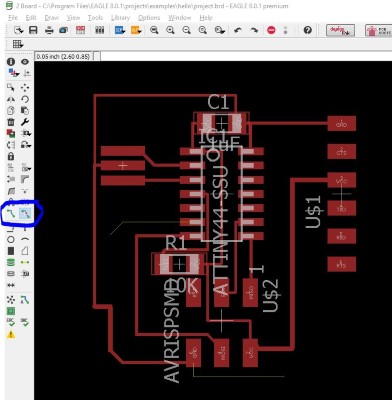The width and height of the screenshot is (392, 400).
Task: Click the Zoom to fit magnifier
Action: click(x=154, y=30)
